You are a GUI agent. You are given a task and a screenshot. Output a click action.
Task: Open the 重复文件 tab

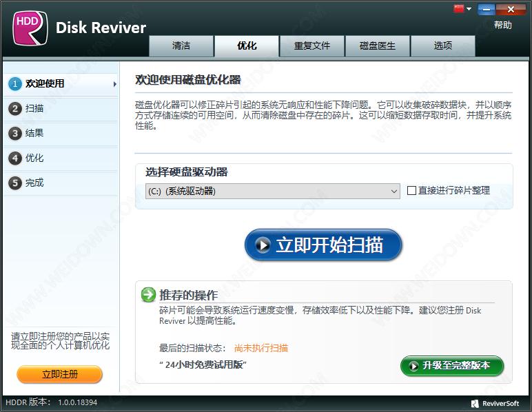311,45
